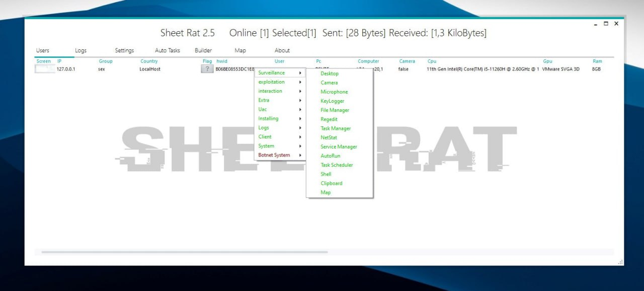Click the hwid value B06BE08553DC1E8
This screenshot has width=644, height=291.
[235, 69]
